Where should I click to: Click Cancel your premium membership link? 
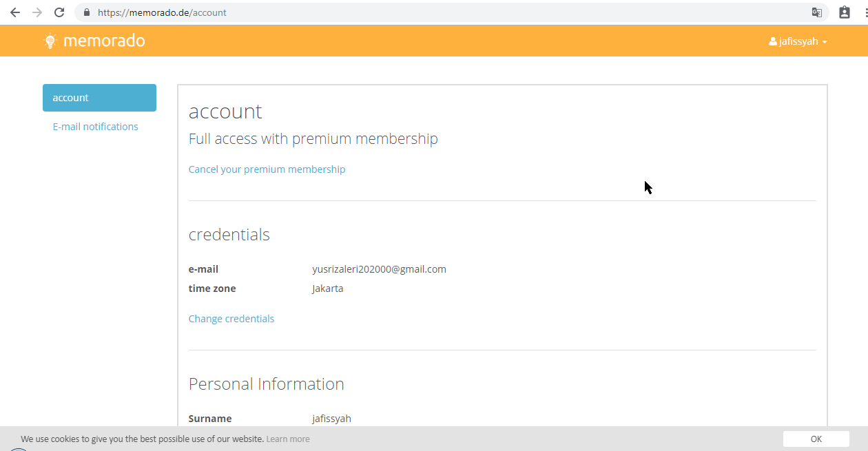(x=267, y=169)
